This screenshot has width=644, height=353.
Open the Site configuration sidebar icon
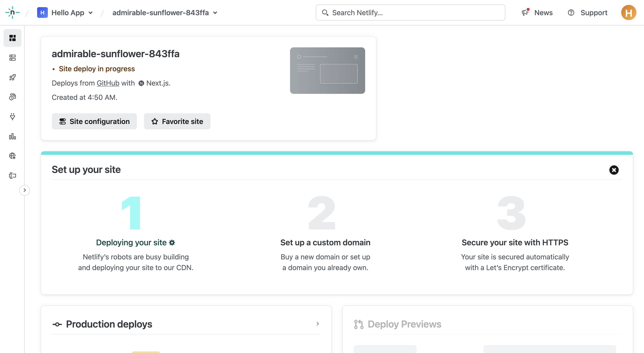pyautogui.click(x=13, y=58)
